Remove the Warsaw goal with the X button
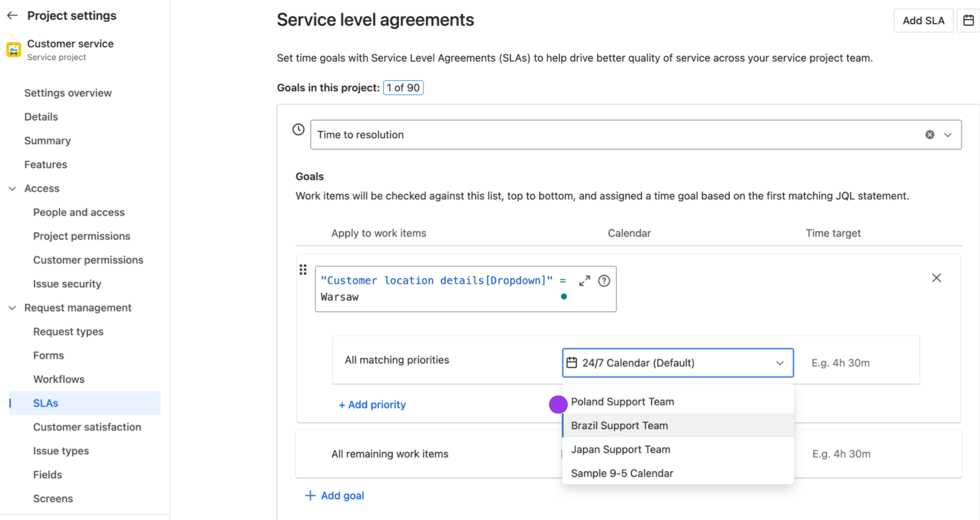This screenshot has height=520, width=980. (936, 278)
